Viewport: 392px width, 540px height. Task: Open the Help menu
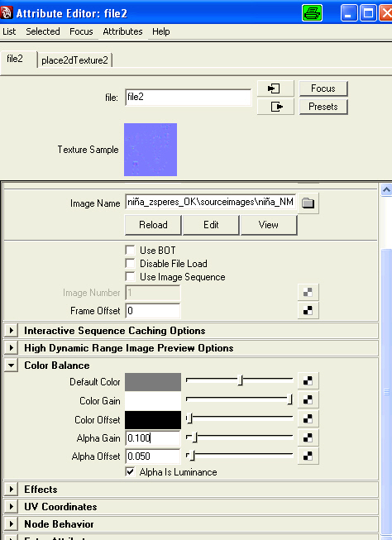click(161, 31)
